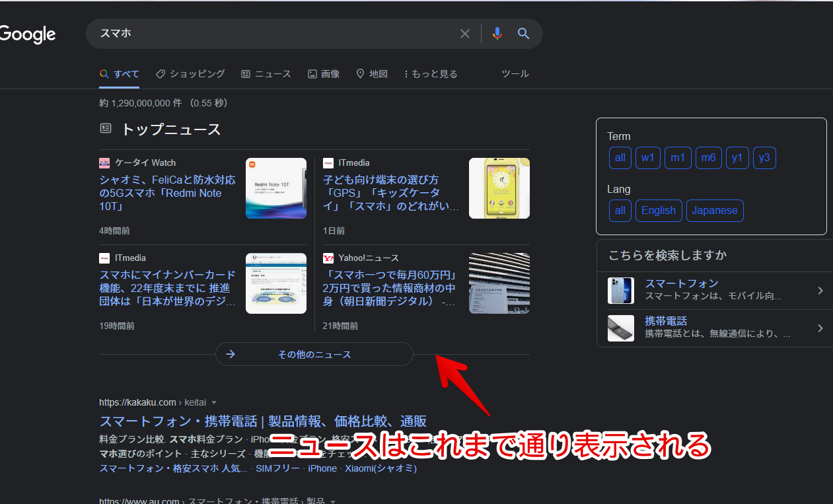Select the すべて tab
Viewport: 833px width, 504px height.
tap(120, 74)
